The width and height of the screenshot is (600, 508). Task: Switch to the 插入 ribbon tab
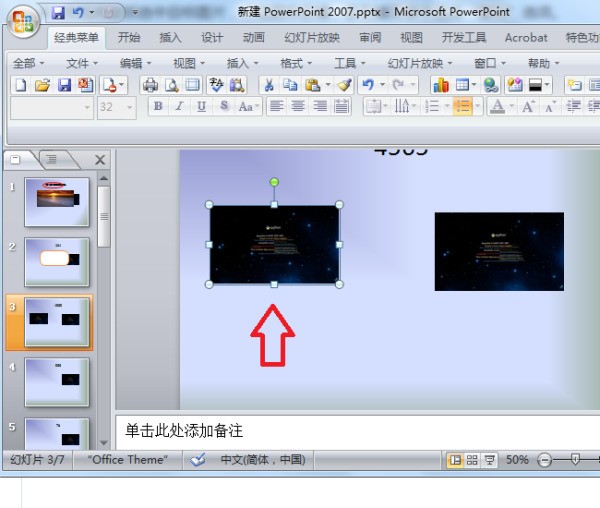click(x=171, y=37)
